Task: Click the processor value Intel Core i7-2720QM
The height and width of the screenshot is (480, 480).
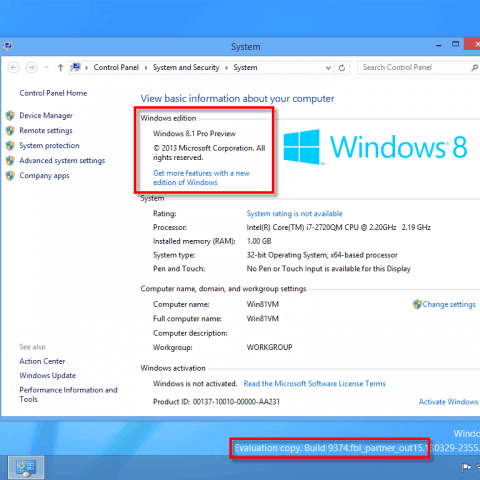Action: [339, 227]
